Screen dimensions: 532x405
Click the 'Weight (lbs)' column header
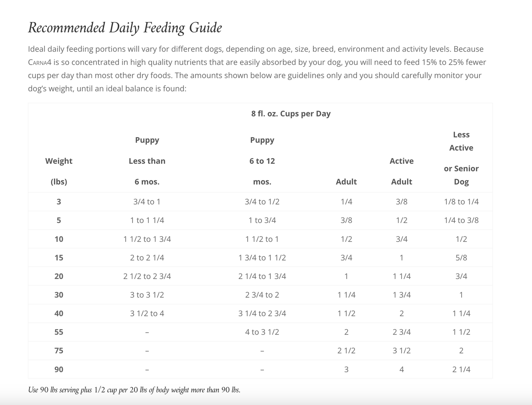(59, 171)
